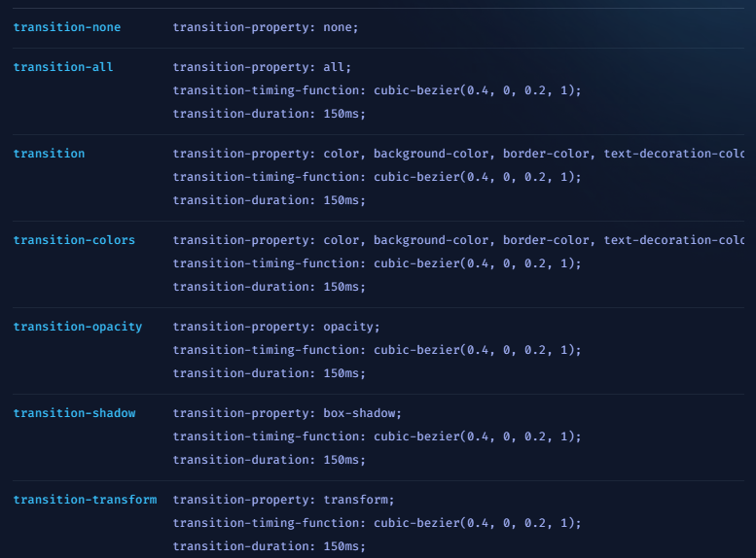Click the duration line in the transition-shadow row

click(x=270, y=460)
